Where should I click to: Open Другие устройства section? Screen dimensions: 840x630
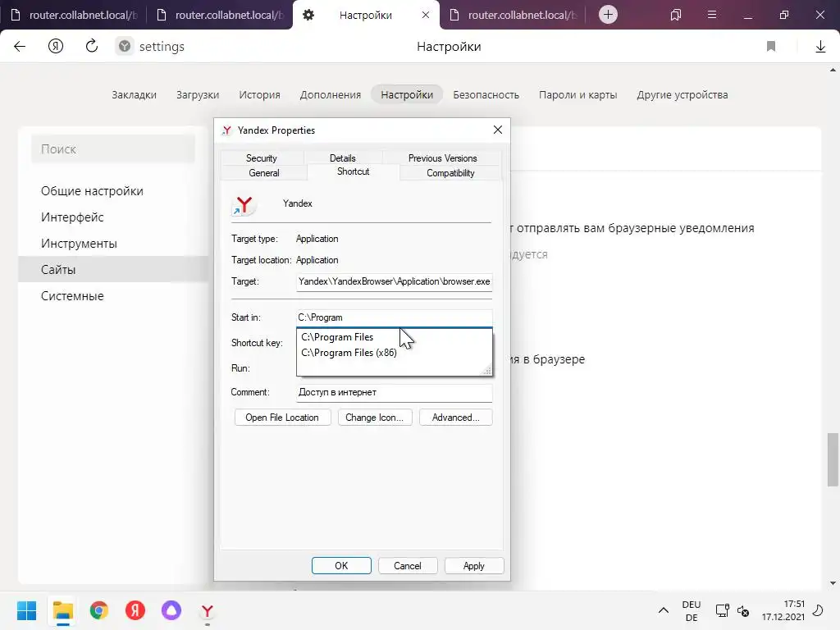coord(682,95)
